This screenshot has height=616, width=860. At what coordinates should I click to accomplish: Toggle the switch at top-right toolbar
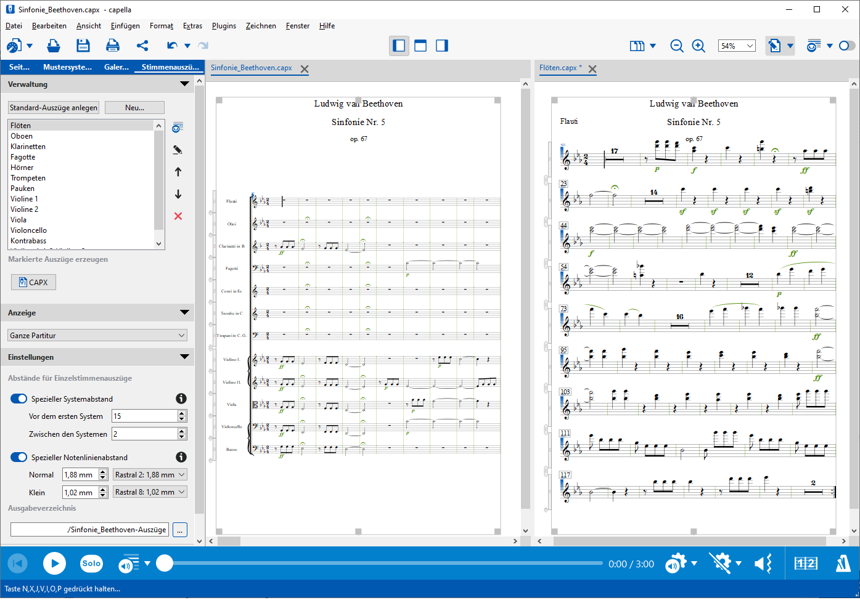(847, 46)
